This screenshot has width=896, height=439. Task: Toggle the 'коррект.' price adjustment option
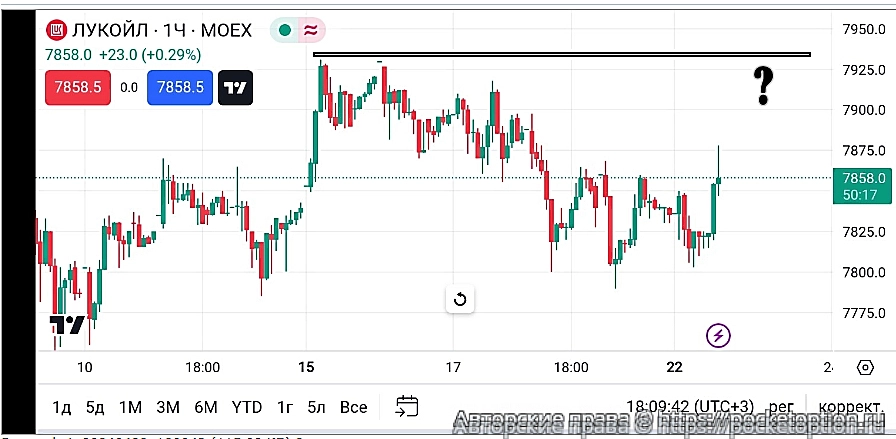[x=849, y=407]
